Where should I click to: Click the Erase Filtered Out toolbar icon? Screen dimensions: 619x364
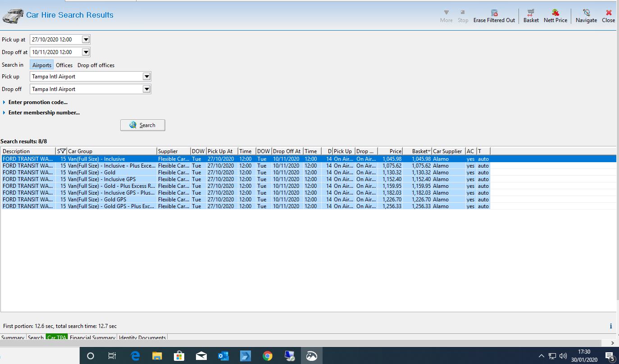[x=494, y=13]
